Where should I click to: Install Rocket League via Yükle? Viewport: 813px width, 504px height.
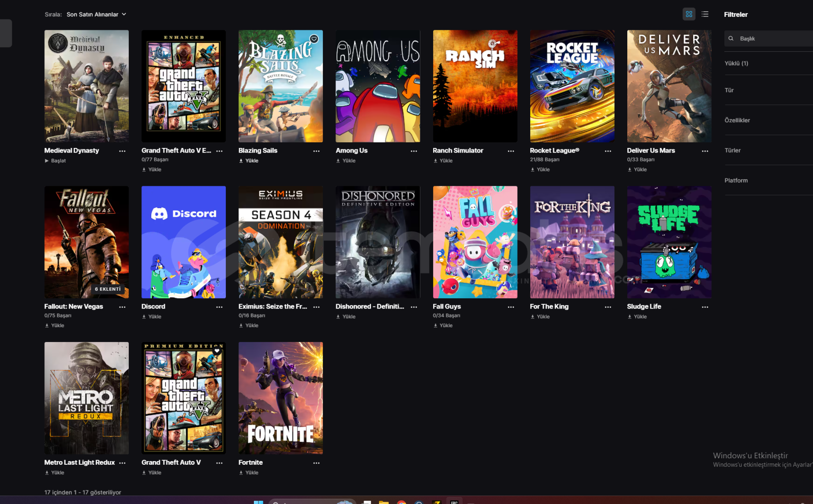(x=540, y=170)
